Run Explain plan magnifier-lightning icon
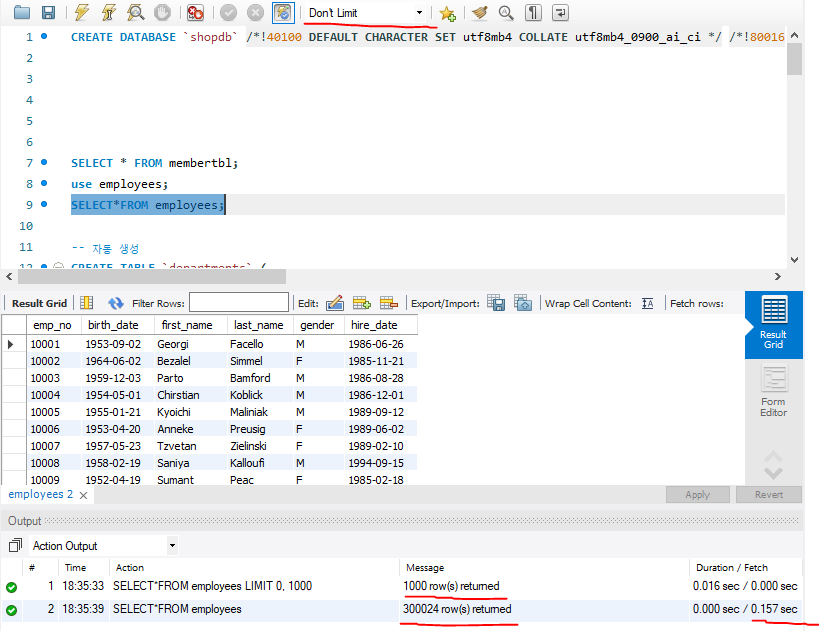819x631 pixels. (135, 13)
